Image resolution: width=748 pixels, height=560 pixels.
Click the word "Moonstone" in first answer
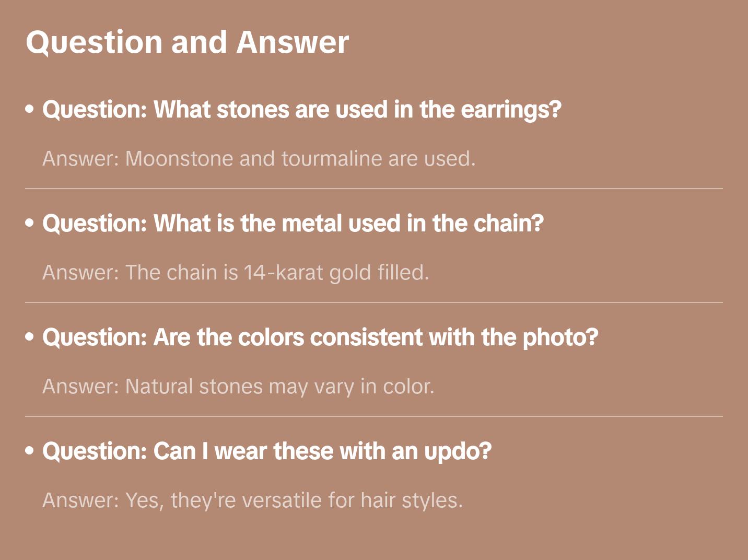tap(179, 159)
